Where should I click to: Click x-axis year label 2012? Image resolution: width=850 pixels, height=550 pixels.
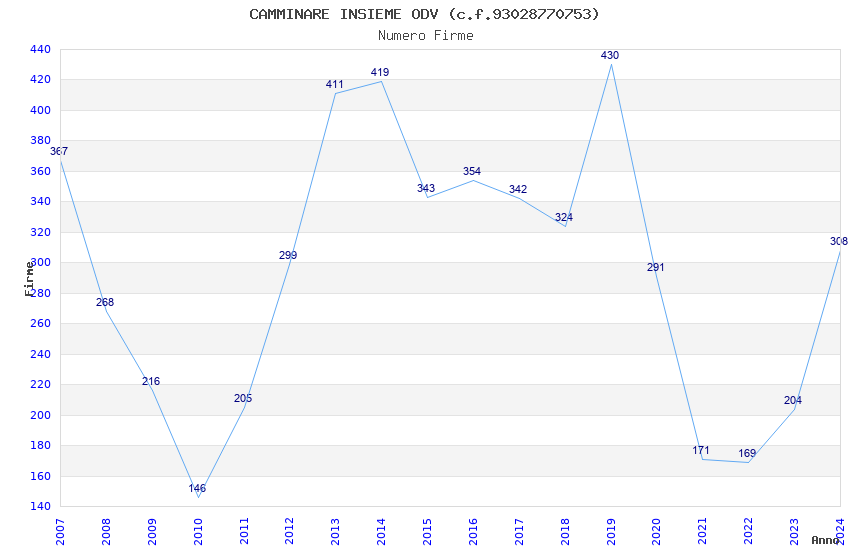point(289,532)
